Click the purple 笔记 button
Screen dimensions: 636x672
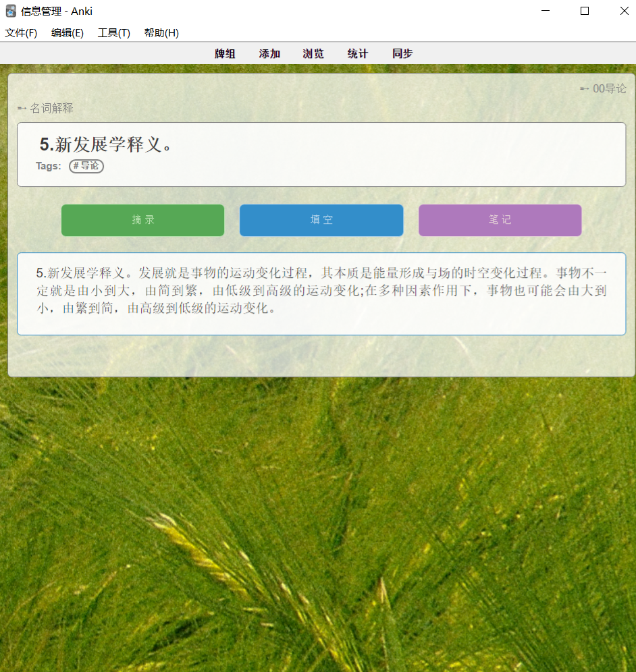pyautogui.click(x=500, y=220)
